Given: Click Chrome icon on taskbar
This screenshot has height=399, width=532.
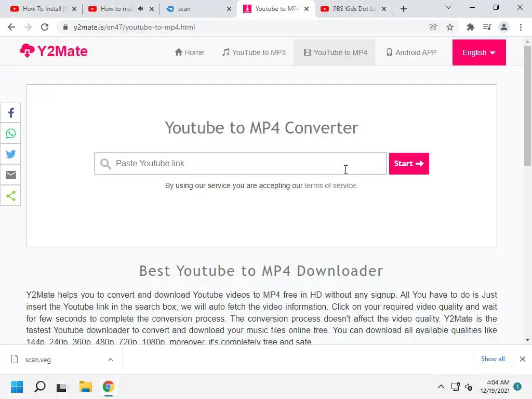Looking at the screenshot, I should 108,387.
